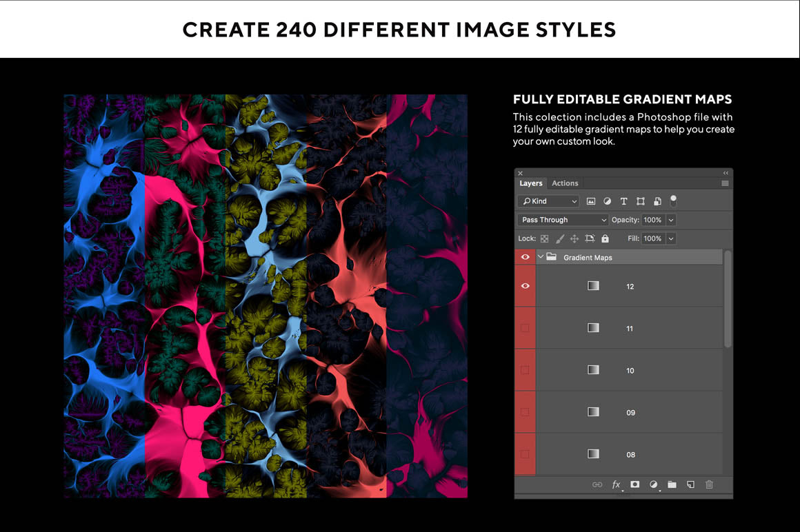Image resolution: width=800 pixels, height=532 pixels.
Task: Click the lock all padlock icon
Action: (x=605, y=238)
